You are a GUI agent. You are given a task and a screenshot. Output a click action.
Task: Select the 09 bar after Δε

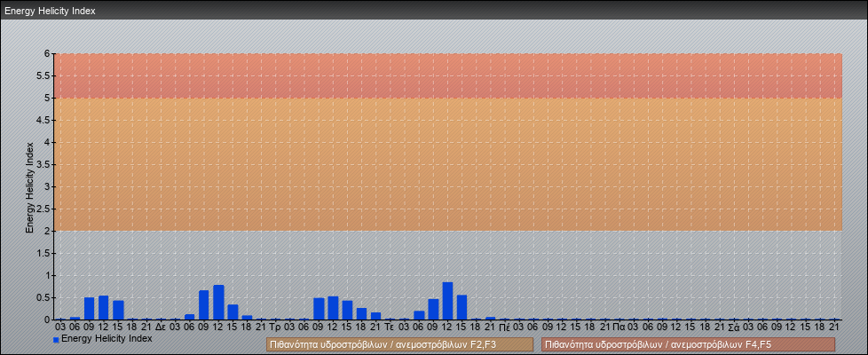pyautogui.click(x=204, y=304)
